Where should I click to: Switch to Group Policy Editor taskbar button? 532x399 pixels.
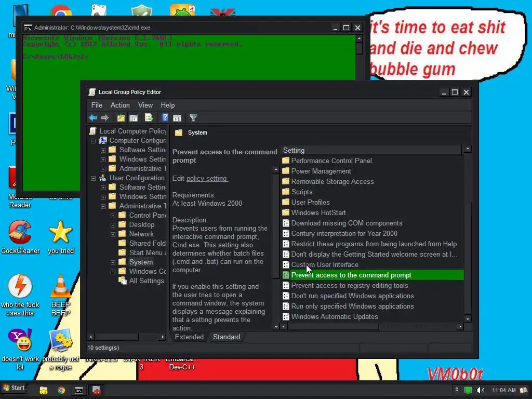tap(96, 390)
